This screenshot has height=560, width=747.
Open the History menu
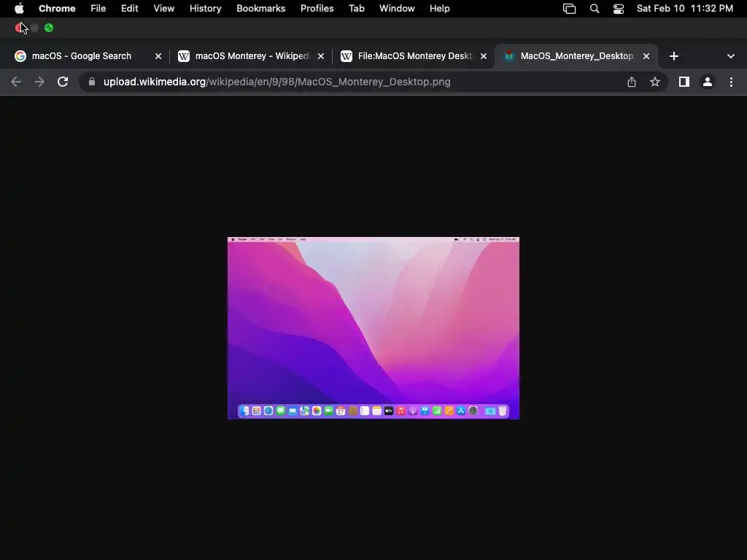[x=205, y=9]
